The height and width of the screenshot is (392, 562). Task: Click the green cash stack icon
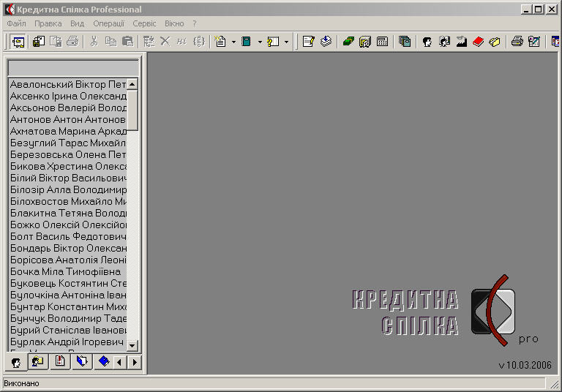(348, 42)
